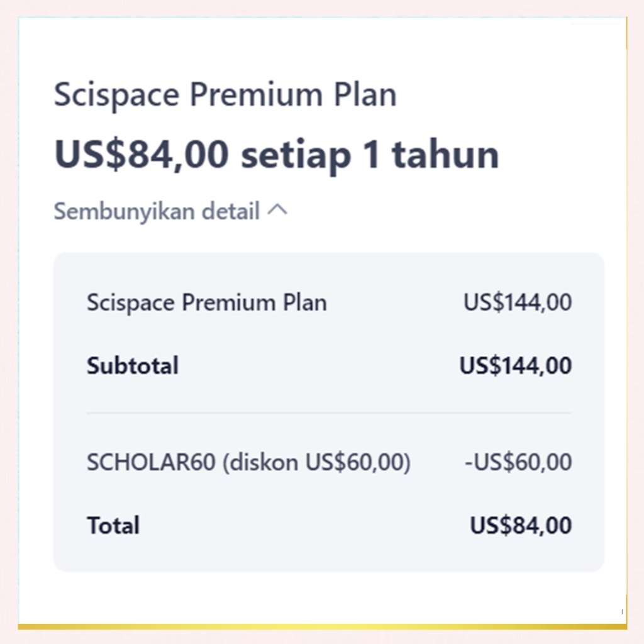644x644 pixels.
Task: Click the bold US$84,00 amount in the heading
Action: pyautogui.click(x=142, y=155)
